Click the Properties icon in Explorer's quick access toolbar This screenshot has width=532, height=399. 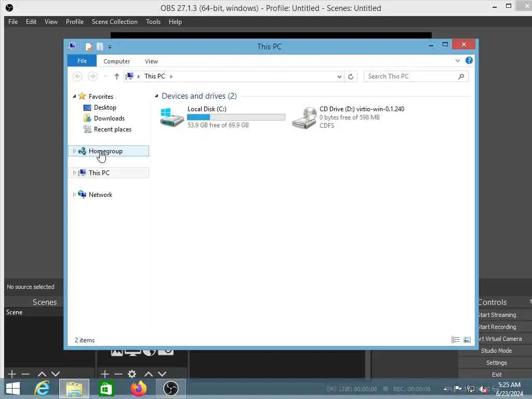coord(88,46)
